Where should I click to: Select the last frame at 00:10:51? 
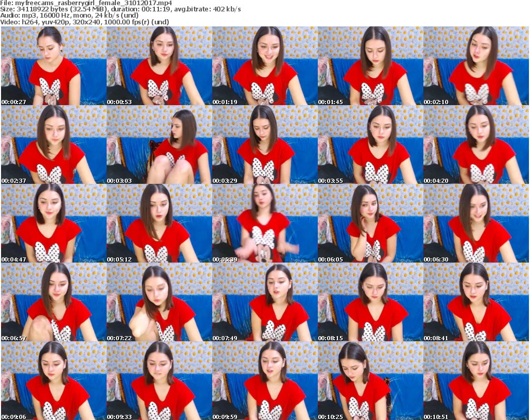pos(476,381)
